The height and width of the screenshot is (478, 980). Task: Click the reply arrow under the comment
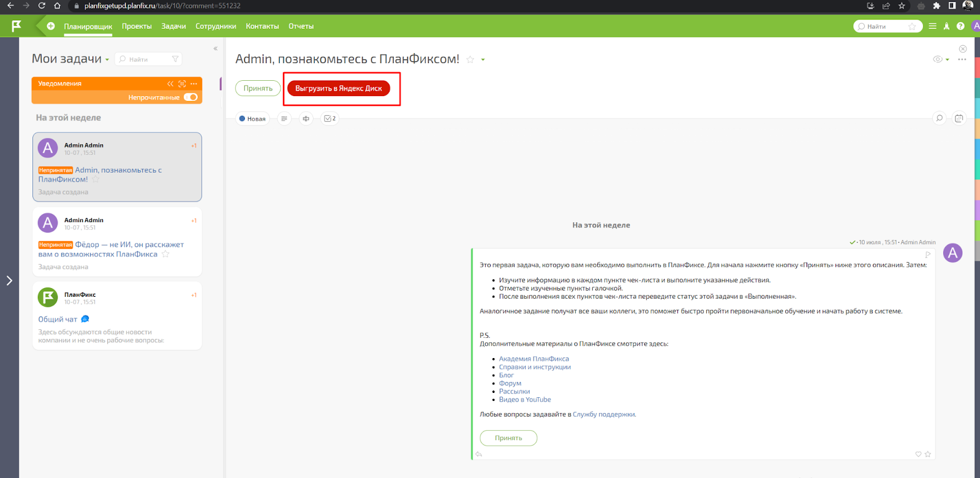tap(479, 454)
